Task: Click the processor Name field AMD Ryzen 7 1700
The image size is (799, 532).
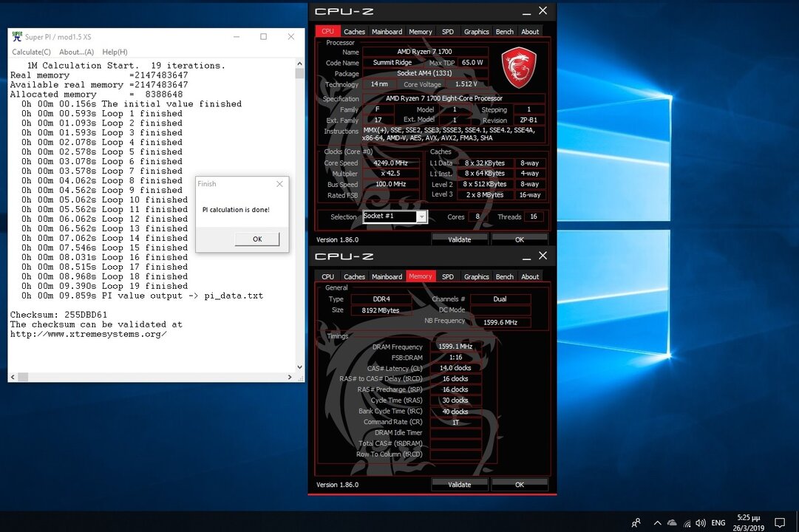Action: tap(425, 52)
